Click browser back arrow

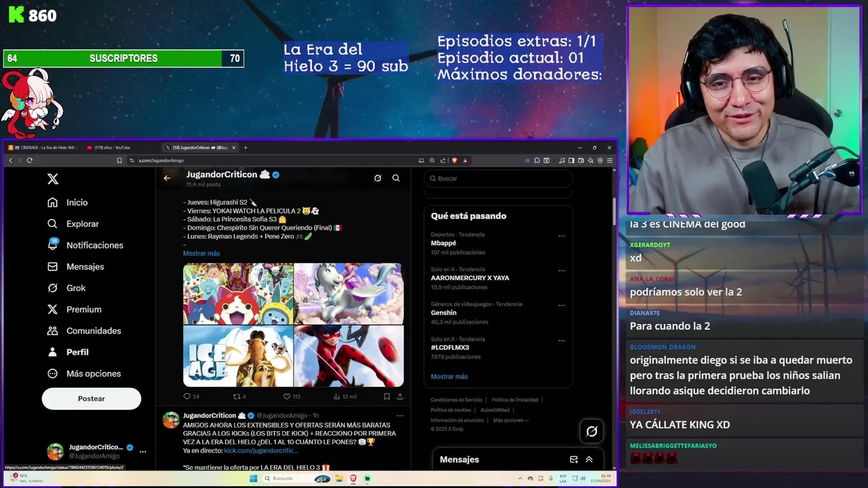click(10, 161)
